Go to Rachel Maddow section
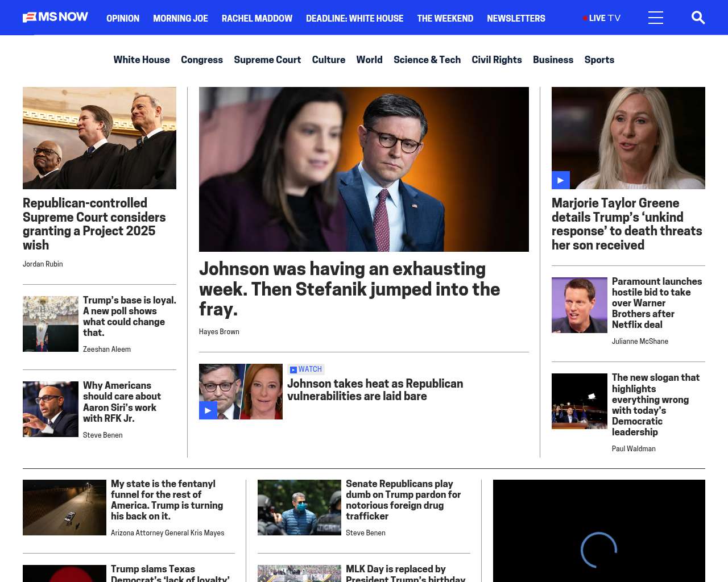728x582 pixels. tap(257, 18)
